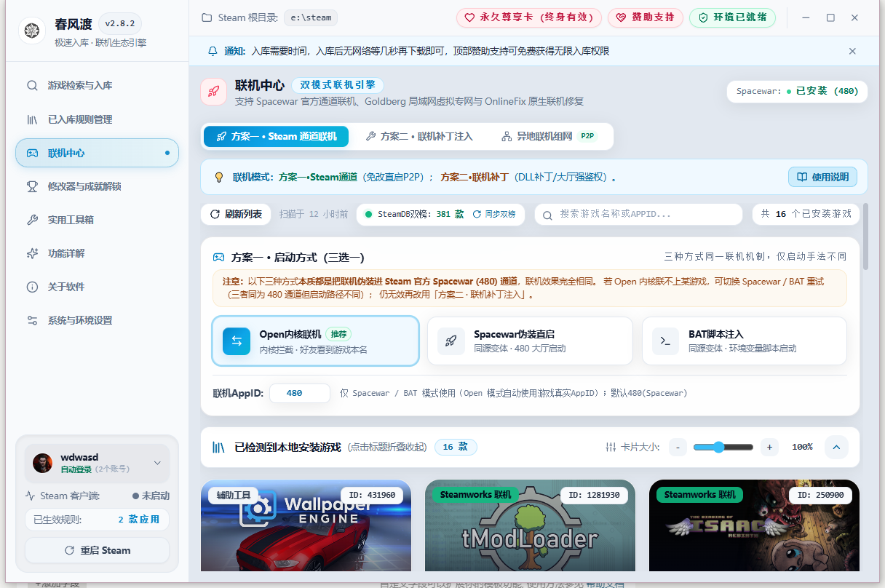Click the 双模式联机引擎 badge
Viewport: 885px width, 588px height.
338,85
